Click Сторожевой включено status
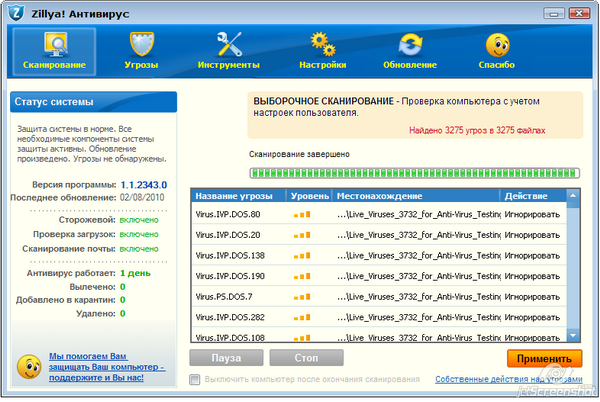 click(139, 220)
